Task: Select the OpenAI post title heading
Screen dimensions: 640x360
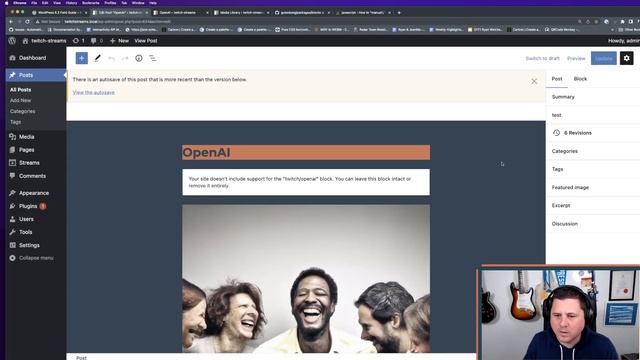Action: click(x=306, y=152)
